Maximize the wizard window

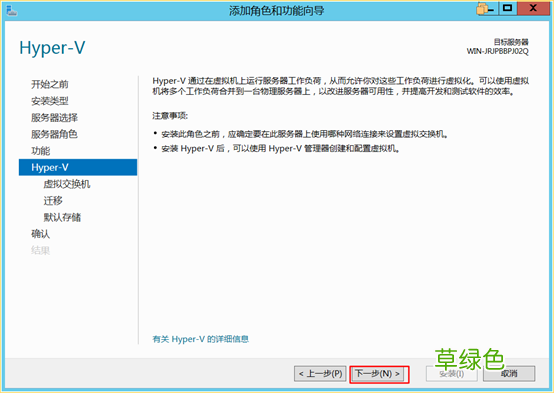click(508, 8)
